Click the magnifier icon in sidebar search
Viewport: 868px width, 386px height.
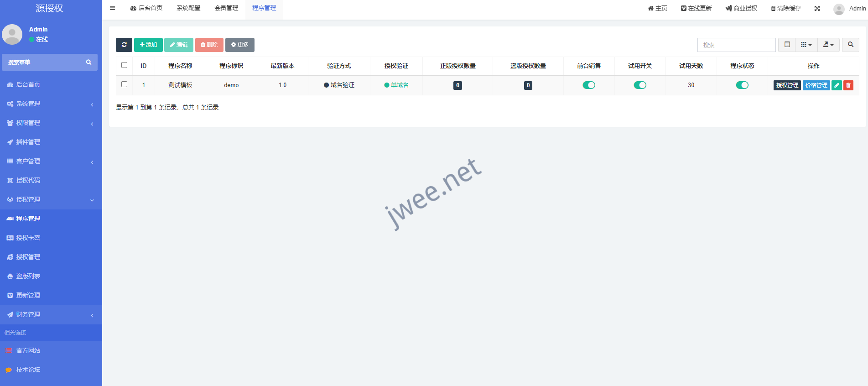tap(88, 62)
